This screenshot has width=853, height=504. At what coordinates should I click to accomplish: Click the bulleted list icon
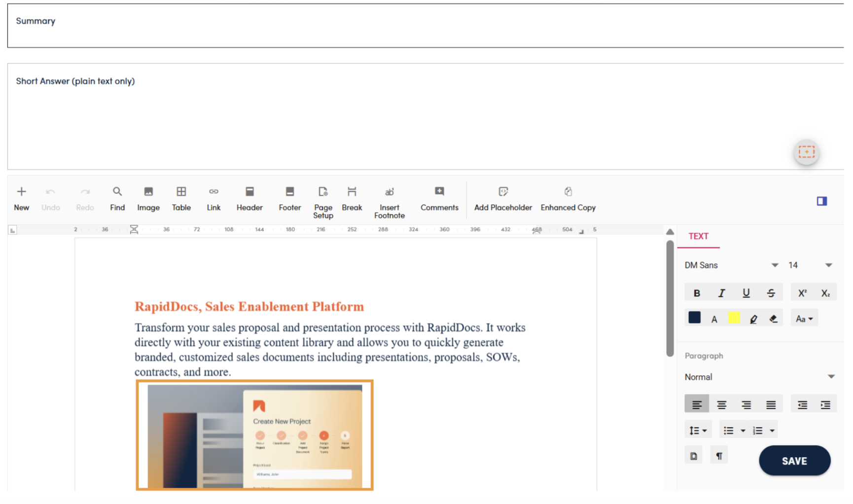(x=728, y=431)
